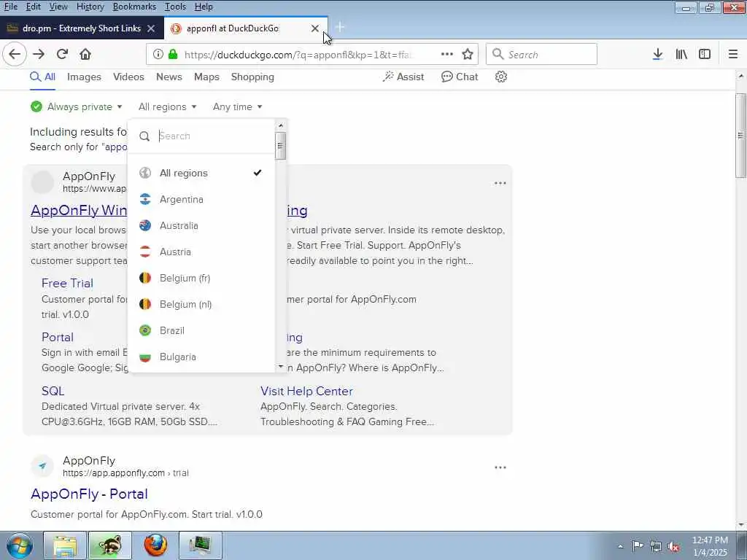The width and height of the screenshot is (747, 560).
Task: Open the File menu
Action: pos(10,7)
